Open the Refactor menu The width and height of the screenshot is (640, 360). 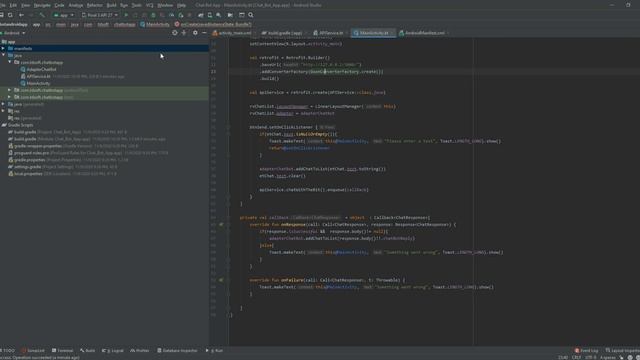94,5
